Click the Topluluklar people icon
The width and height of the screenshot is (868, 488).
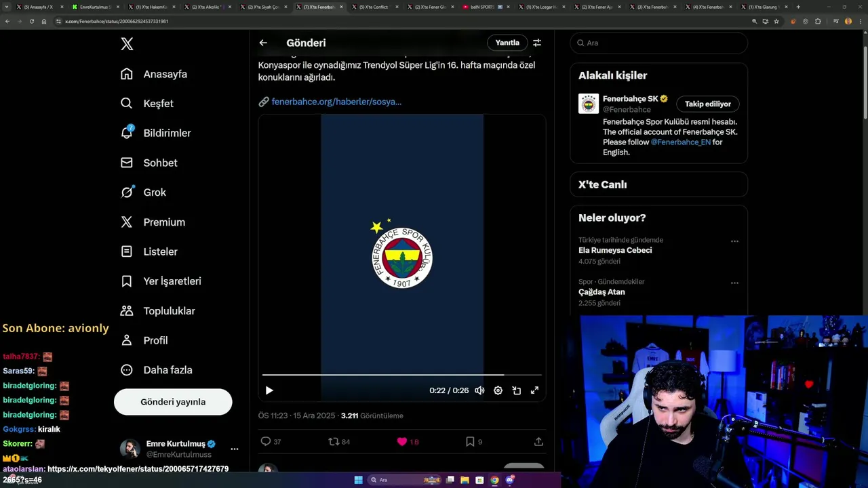point(127,311)
